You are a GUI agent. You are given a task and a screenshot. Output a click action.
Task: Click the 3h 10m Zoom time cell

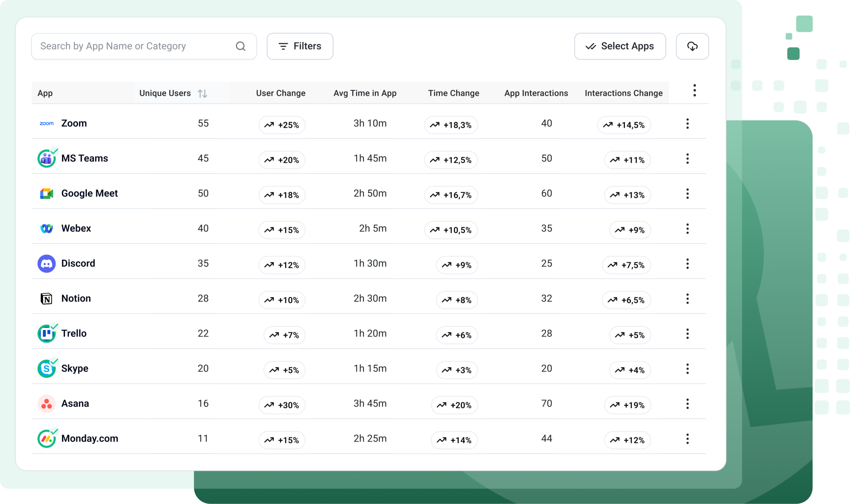pos(370,123)
